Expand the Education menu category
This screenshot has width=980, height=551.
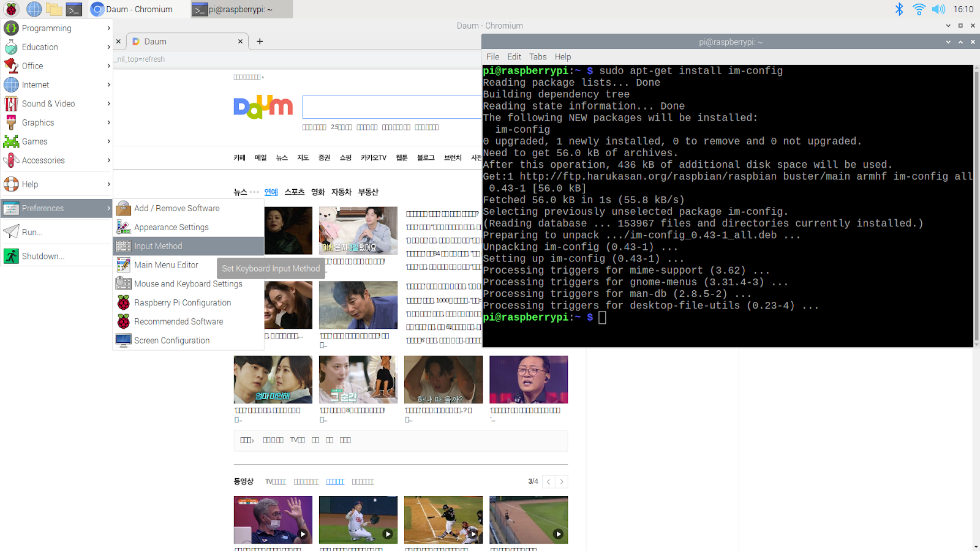point(57,47)
